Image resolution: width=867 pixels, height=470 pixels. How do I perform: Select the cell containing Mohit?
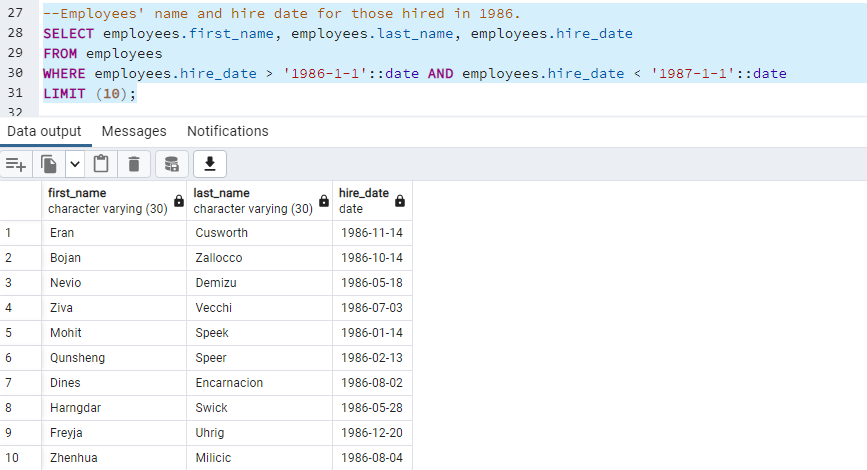tap(114, 333)
